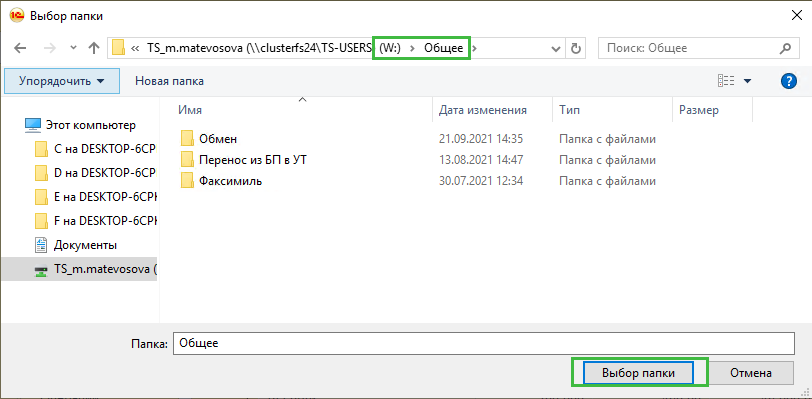Change view with the view mode icon
Screen dimensions: 812x399
(x=726, y=81)
